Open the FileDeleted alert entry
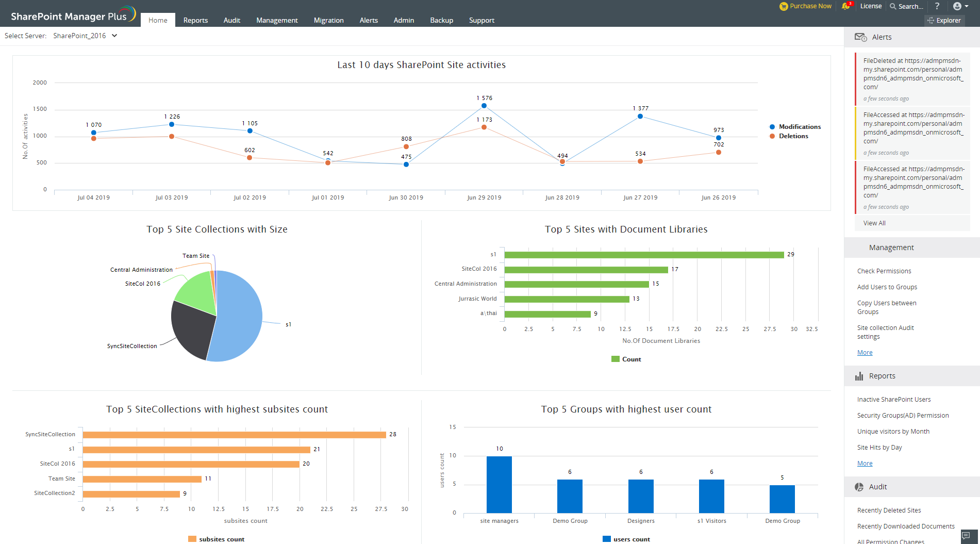 tap(912, 78)
